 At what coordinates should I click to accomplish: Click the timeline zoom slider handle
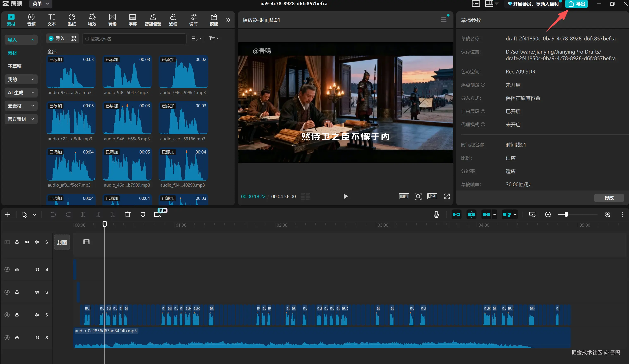(566, 214)
